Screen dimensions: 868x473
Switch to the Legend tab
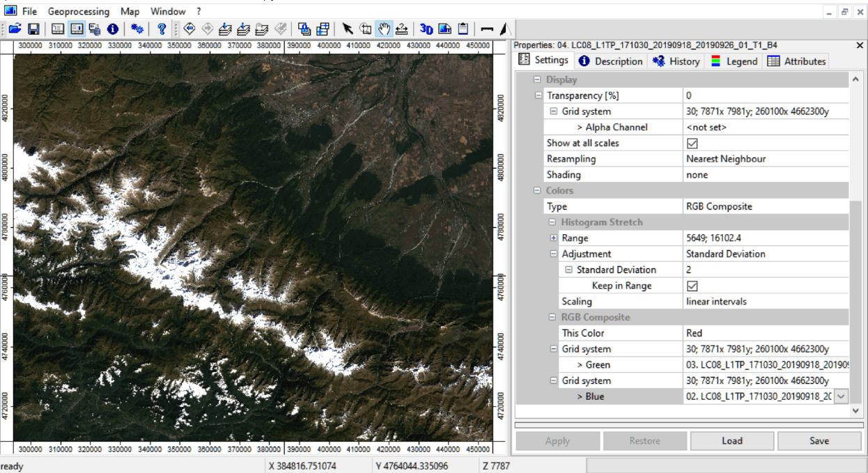tap(734, 61)
